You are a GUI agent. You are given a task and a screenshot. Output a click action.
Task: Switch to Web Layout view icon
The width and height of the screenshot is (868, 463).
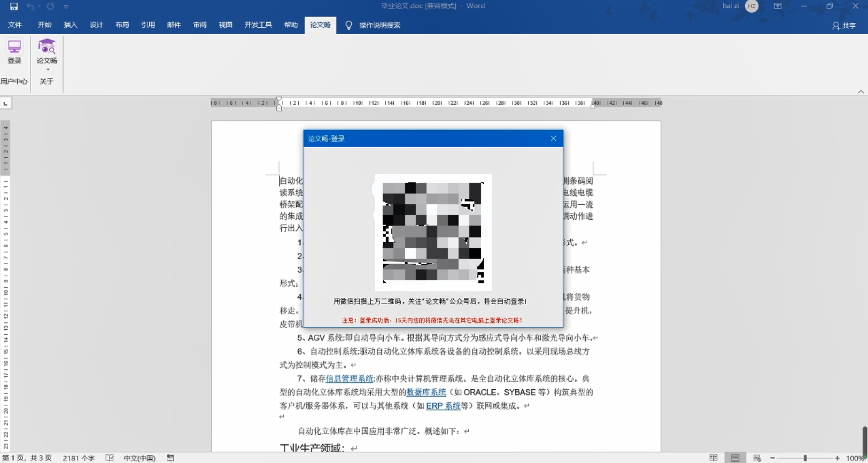click(757, 458)
